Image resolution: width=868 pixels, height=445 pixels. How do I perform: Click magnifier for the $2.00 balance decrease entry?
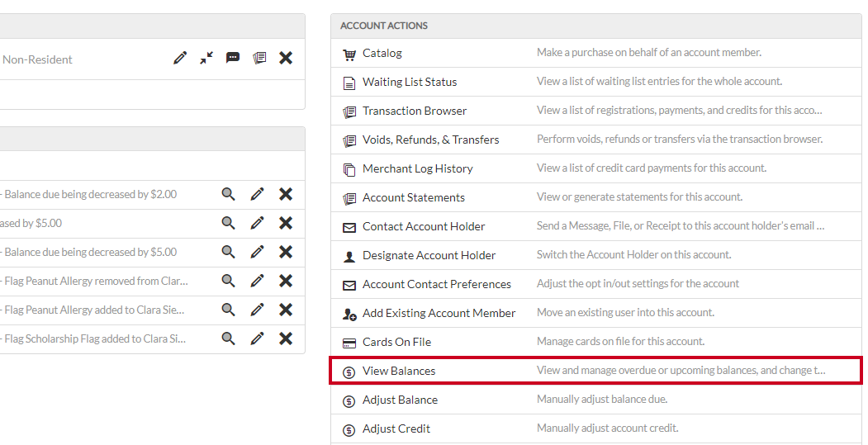(x=228, y=194)
